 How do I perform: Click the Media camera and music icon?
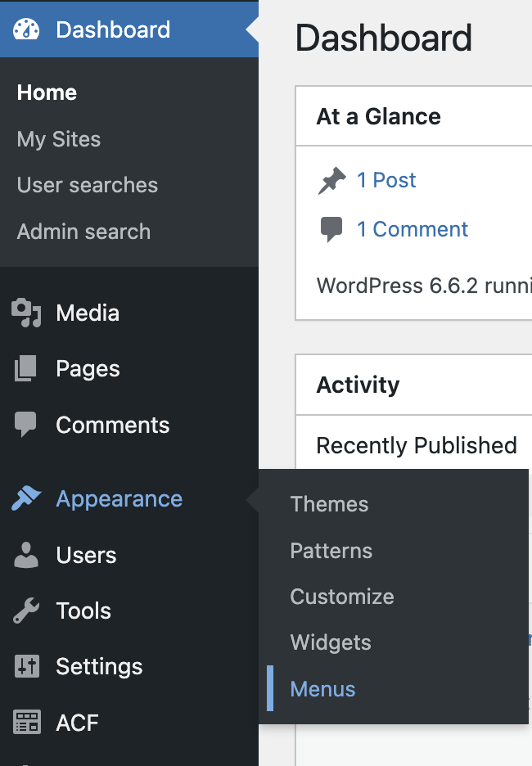26,313
